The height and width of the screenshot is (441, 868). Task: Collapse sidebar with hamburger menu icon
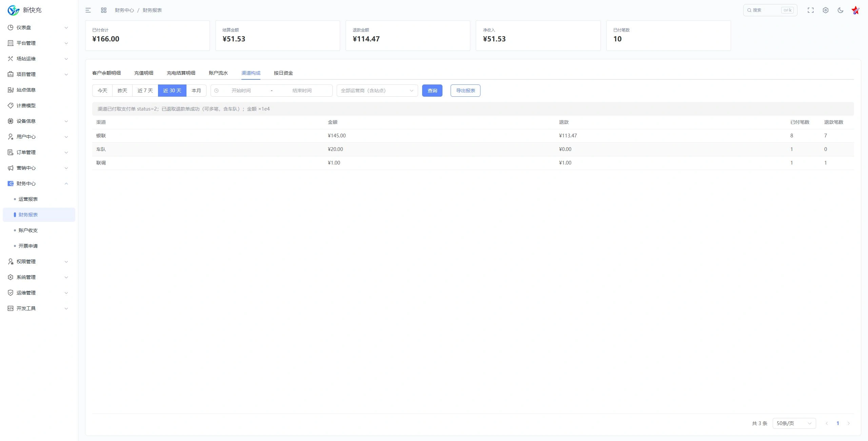pyautogui.click(x=88, y=10)
